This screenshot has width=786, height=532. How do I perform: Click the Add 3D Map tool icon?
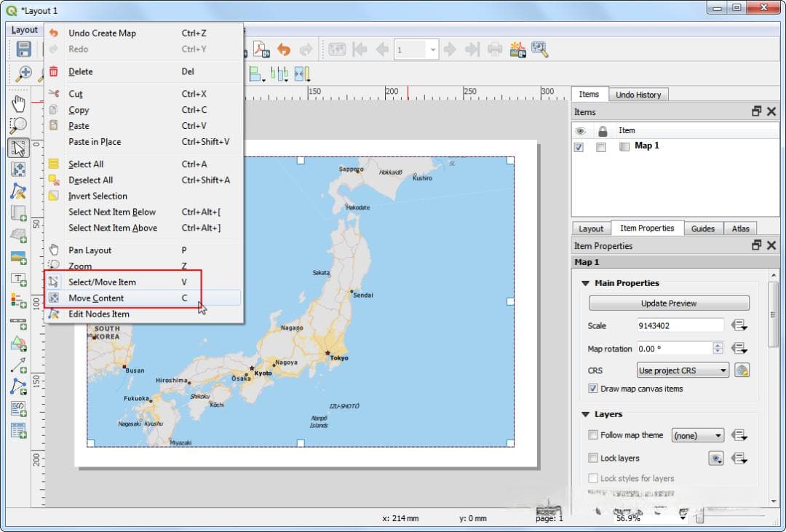tap(18, 234)
